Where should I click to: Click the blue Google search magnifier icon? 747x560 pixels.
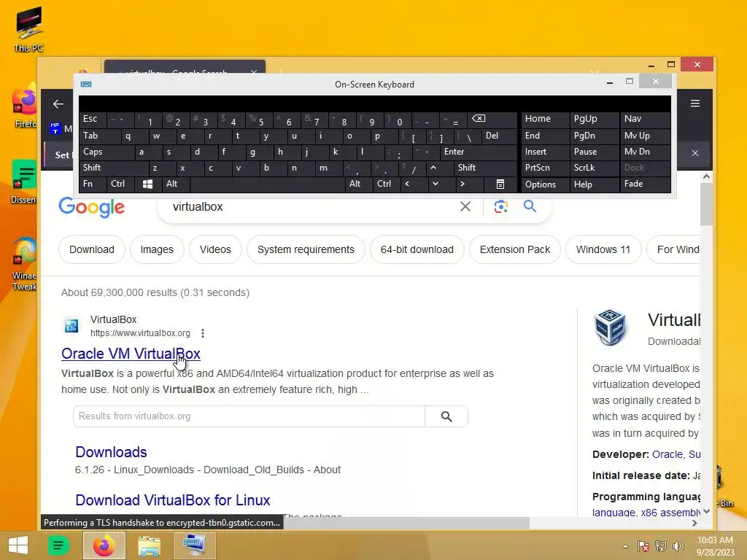(x=530, y=206)
